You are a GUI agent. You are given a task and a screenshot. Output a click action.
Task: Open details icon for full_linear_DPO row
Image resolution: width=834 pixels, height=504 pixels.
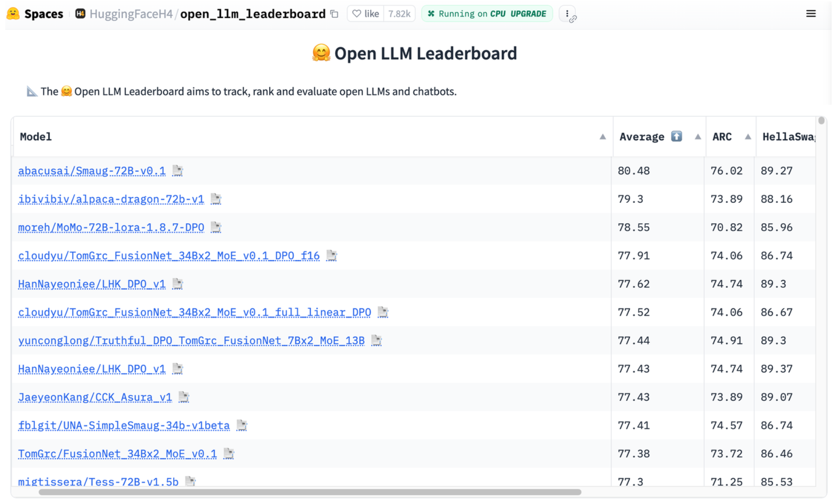click(383, 312)
